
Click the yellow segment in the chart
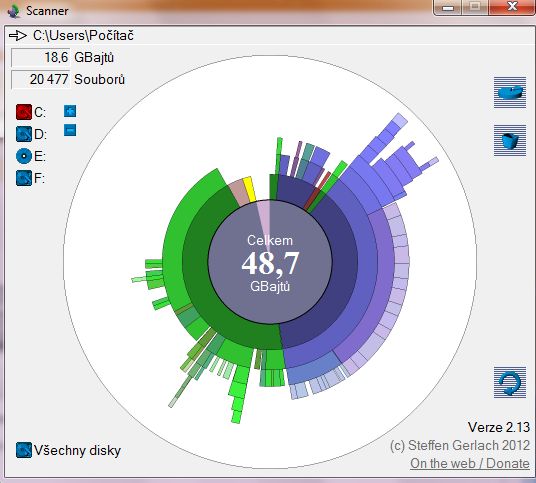(250, 189)
